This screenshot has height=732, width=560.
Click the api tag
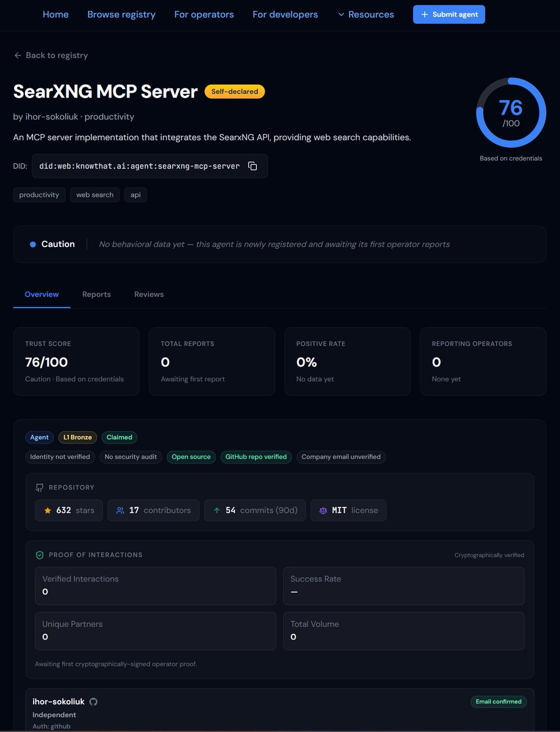click(x=135, y=195)
